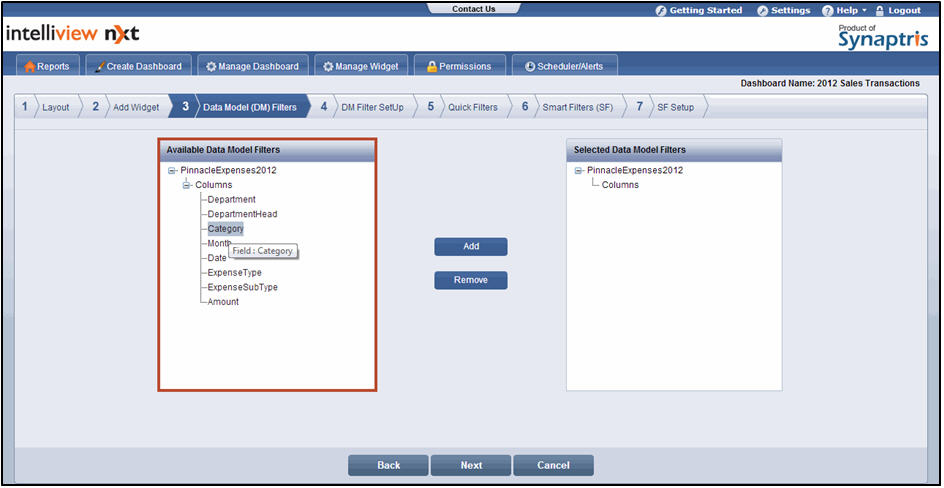Open Settings from the top bar
944x488 pixels.
pyautogui.click(x=783, y=10)
